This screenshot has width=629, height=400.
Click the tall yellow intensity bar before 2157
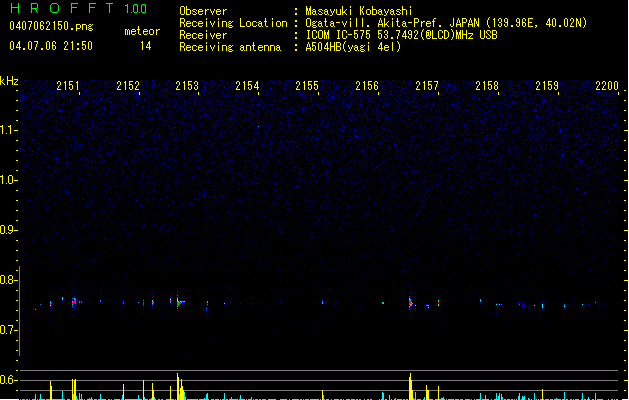click(410, 386)
